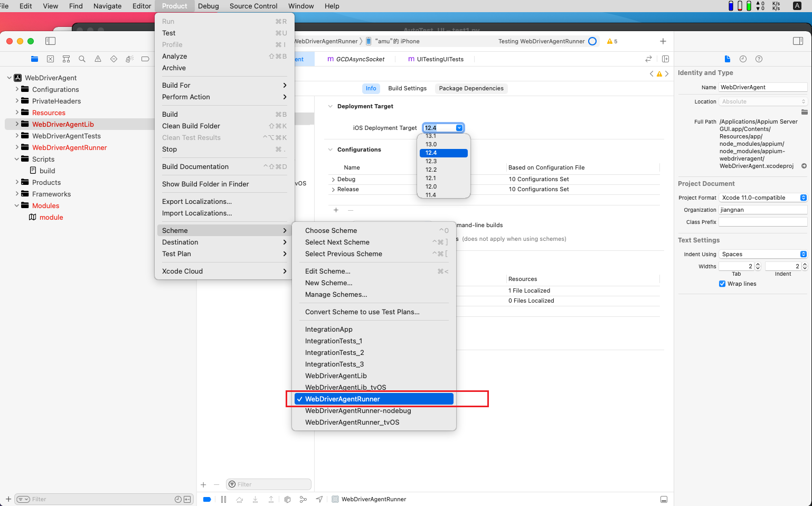Click the yellow warning count indicator
Image resolution: width=812 pixels, height=506 pixels.
612,41
